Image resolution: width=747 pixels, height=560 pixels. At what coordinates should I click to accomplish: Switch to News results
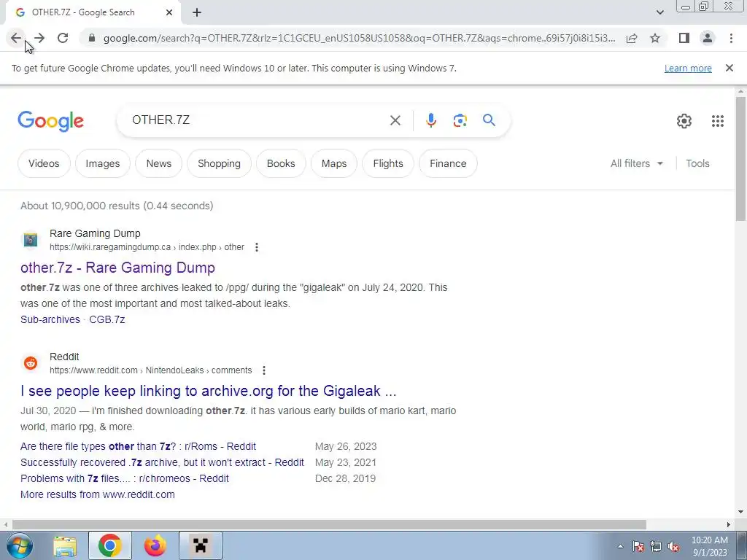tap(158, 163)
